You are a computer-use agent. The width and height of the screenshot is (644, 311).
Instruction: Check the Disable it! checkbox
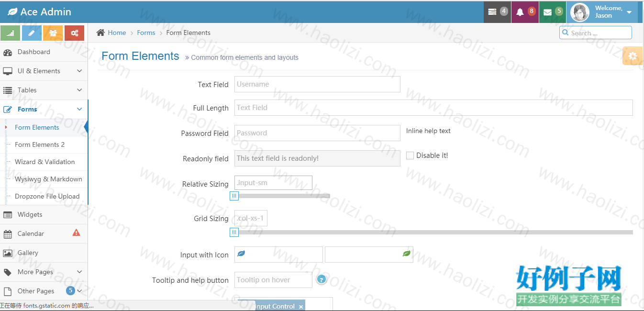[x=410, y=155]
